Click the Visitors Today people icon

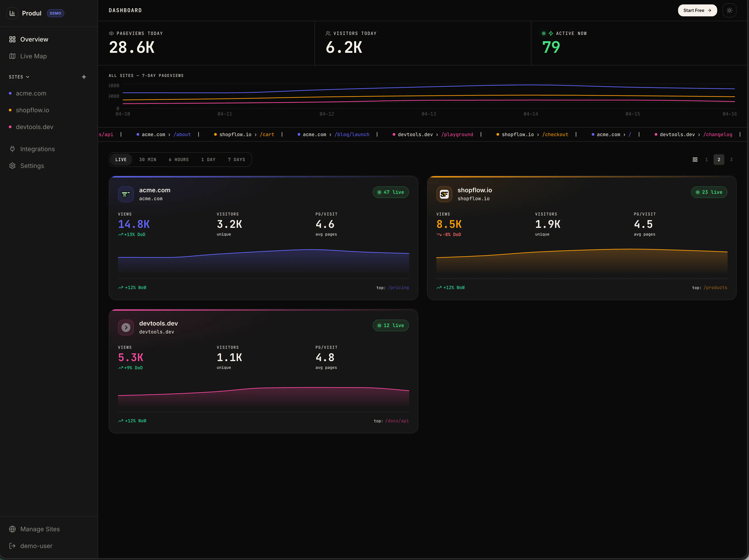(x=328, y=34)
